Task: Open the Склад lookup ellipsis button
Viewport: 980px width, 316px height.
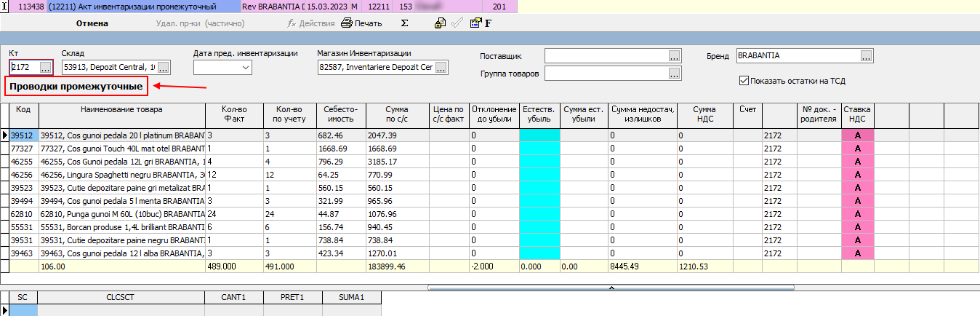Action: coord(164,68)
